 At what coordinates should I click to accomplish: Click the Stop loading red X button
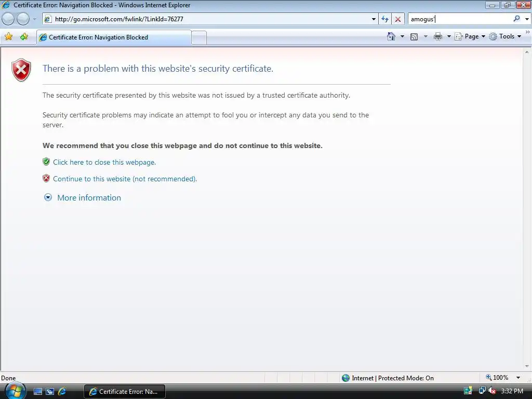(x=398, y=19)
